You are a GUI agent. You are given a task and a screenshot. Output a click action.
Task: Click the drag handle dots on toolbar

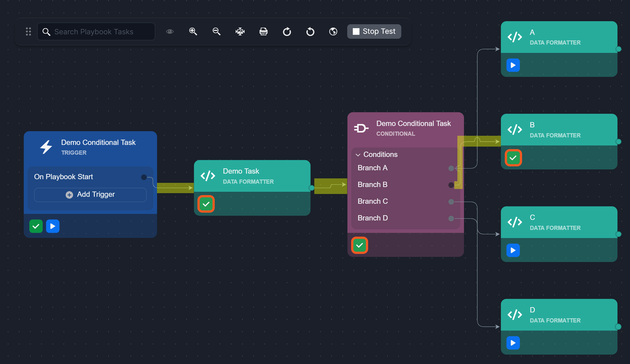28,31
